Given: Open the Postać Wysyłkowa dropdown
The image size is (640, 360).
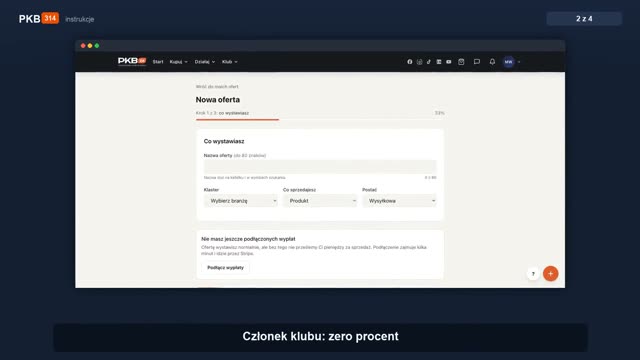Looking at the screenshot, I should click(x=399, y=201).
